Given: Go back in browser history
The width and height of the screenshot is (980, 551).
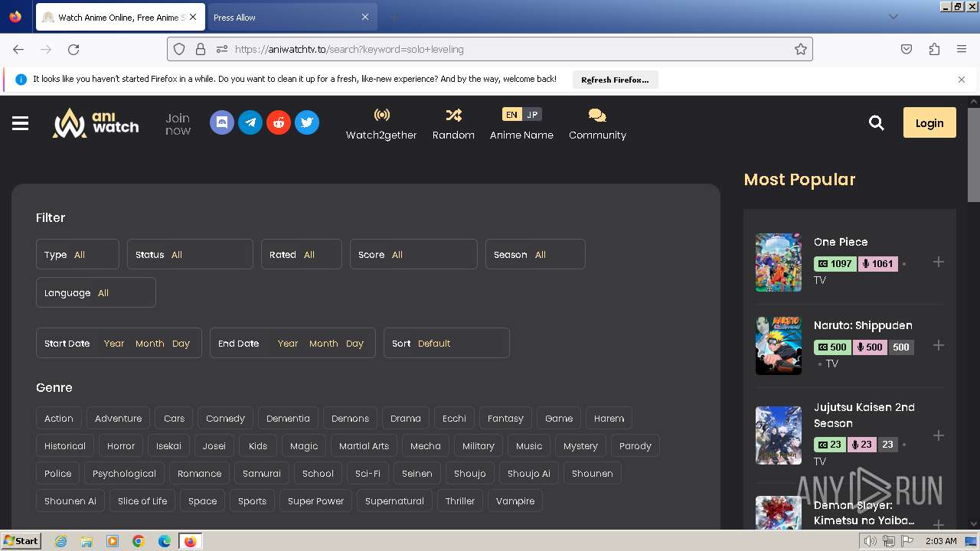Looking at the screenshot, I should 18,49.
